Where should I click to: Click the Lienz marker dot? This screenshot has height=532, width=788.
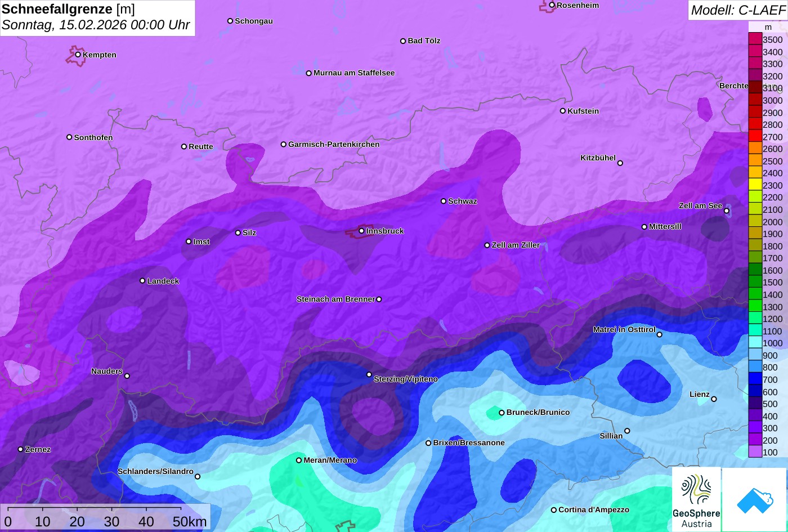[714, 399]
